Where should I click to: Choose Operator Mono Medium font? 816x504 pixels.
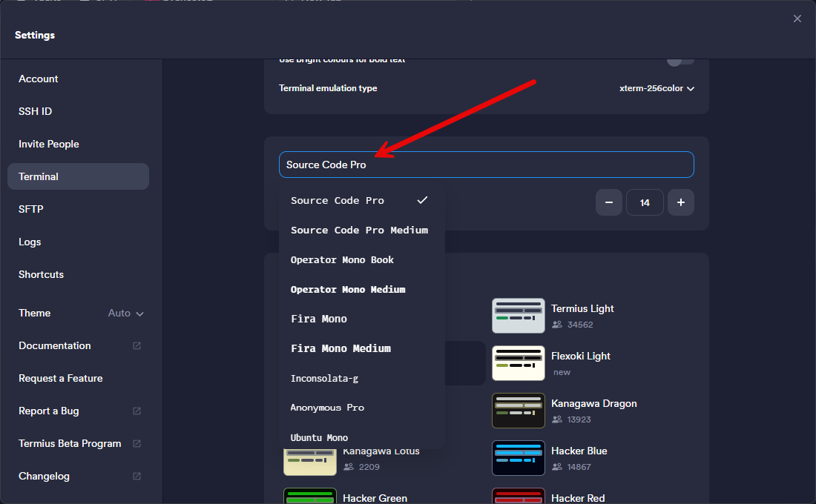coord(362,289)
